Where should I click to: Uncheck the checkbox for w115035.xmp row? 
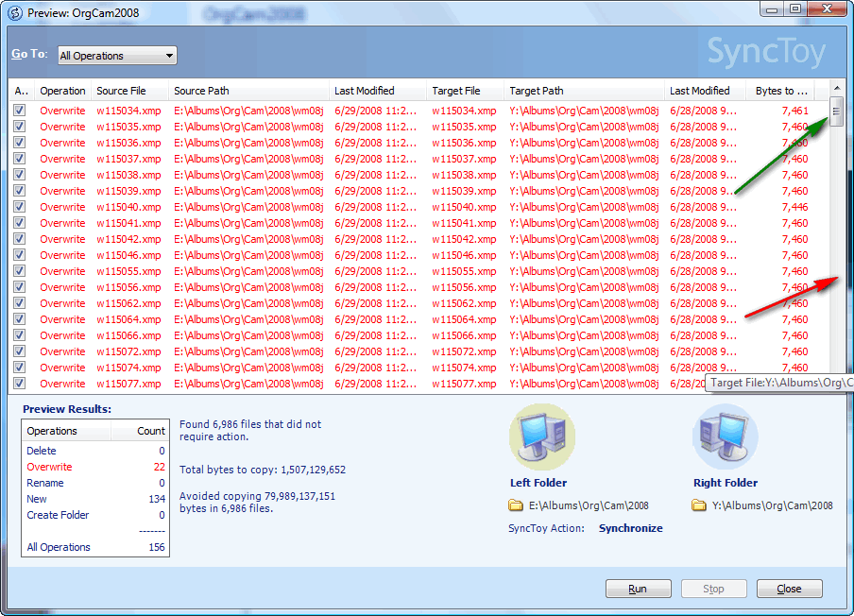pos(20,127)
